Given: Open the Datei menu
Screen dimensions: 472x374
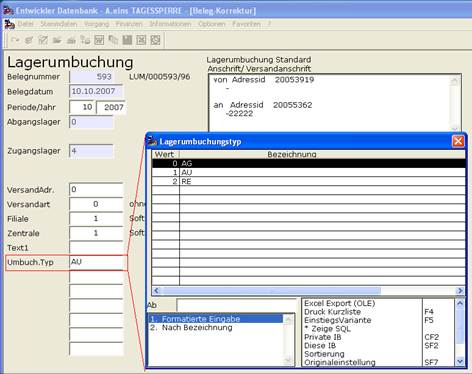Looking at the screenshot, I should (25, 24).
